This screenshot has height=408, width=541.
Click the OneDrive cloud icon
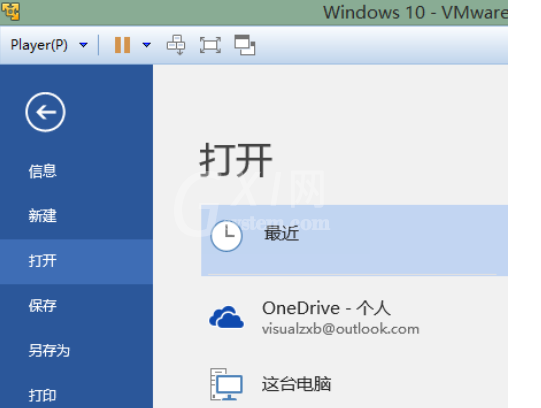coord(226,317)
